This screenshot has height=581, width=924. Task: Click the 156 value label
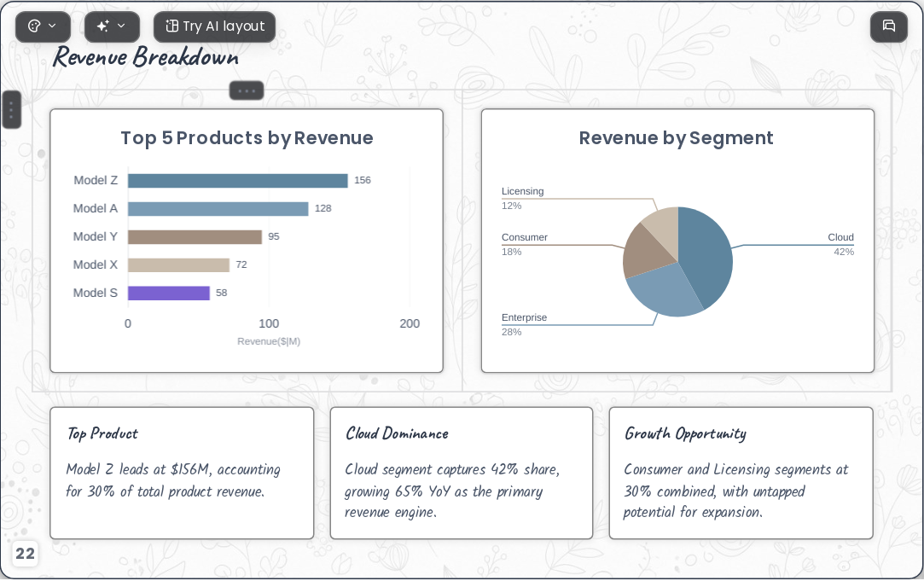(363, 180)
